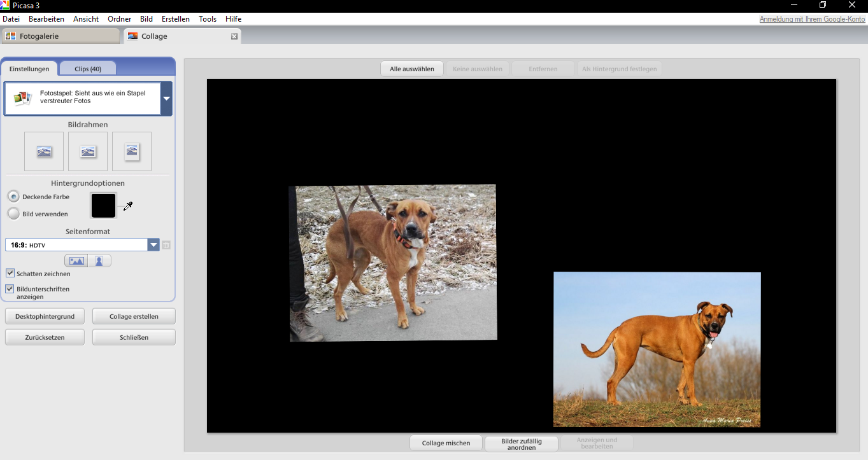Switch page to portrait orientation
The height and width of the screenshot is (460, 868).
tap(99, 261)
